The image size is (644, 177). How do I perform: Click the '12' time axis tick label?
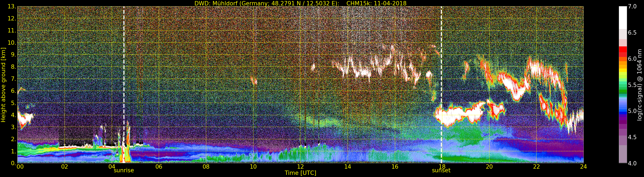pos(300,166)
